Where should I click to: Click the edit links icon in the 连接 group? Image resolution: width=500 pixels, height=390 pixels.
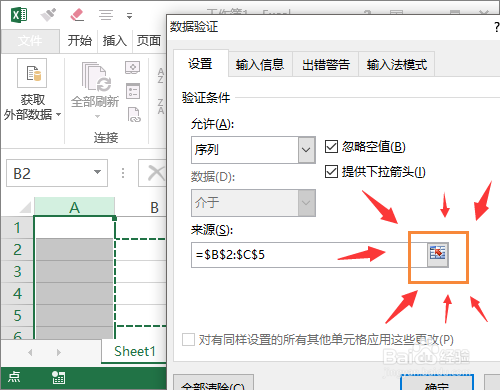click(134, 115)
